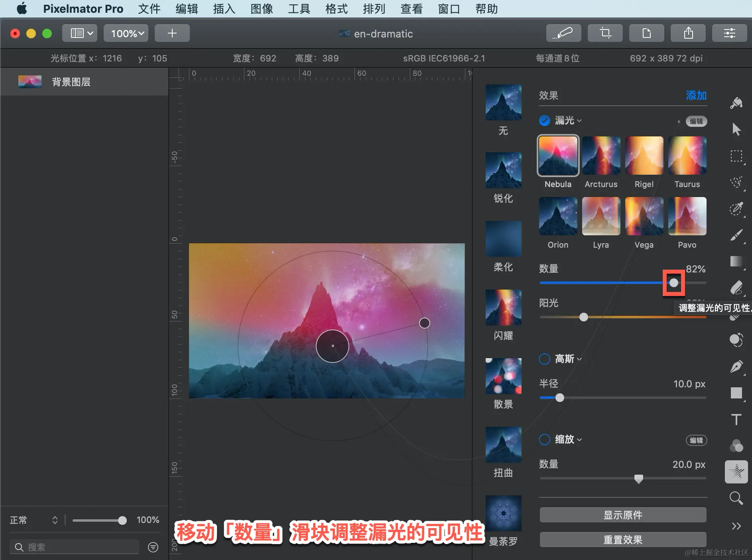Expand the 漏光 effect type menu
This screenshot has height=560, width=752.
569,120
